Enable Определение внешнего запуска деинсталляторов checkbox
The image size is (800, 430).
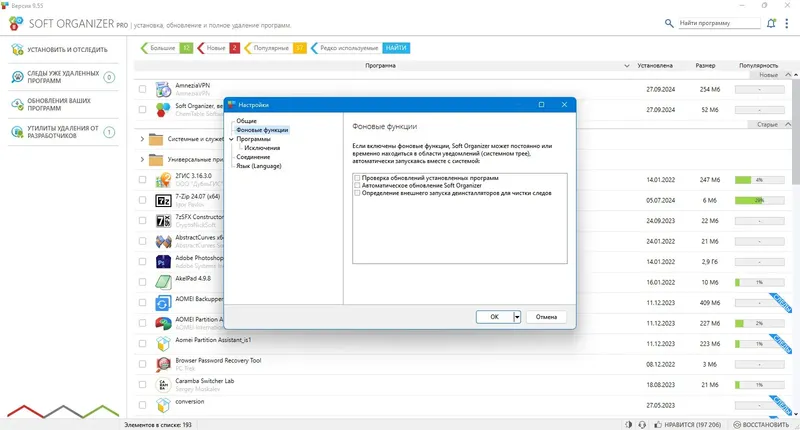click(357, 193)
